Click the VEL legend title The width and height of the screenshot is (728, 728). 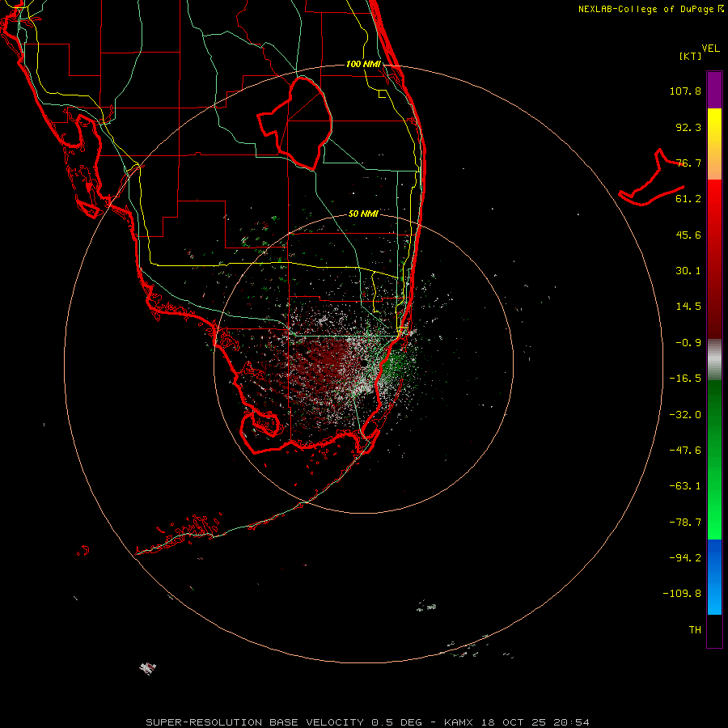(710, 49)
